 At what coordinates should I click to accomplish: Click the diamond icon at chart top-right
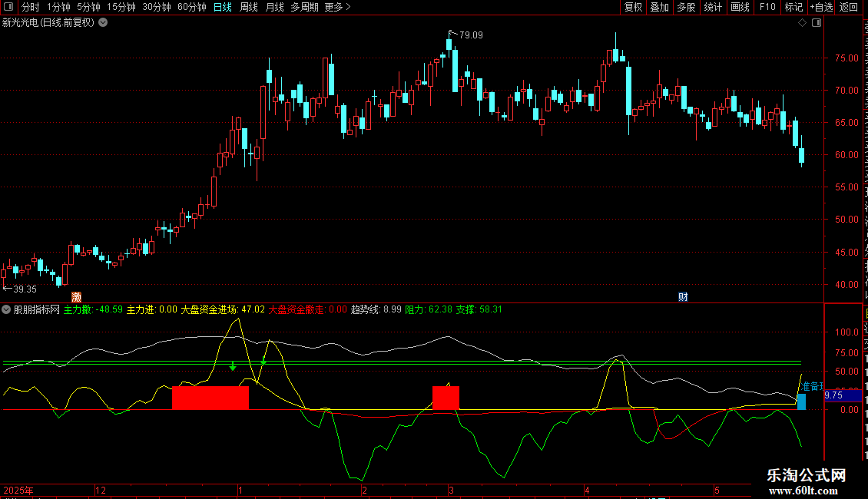pyautogui.click(x=802, y=23)
